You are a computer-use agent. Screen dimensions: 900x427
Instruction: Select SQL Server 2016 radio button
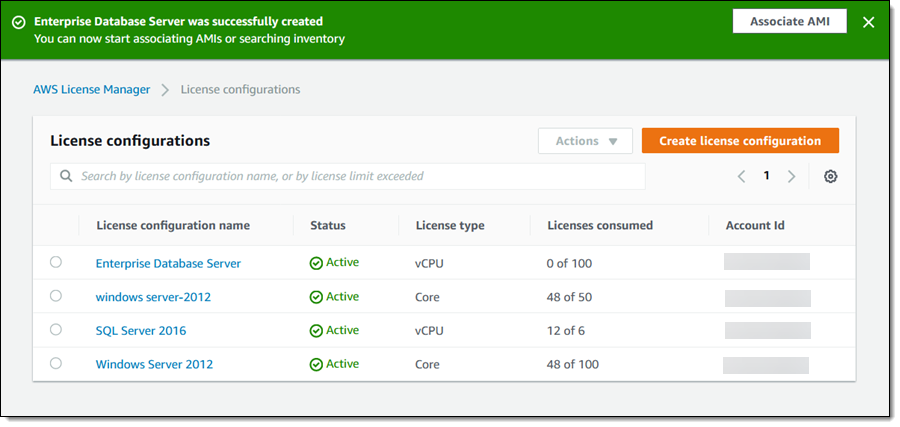56,330
